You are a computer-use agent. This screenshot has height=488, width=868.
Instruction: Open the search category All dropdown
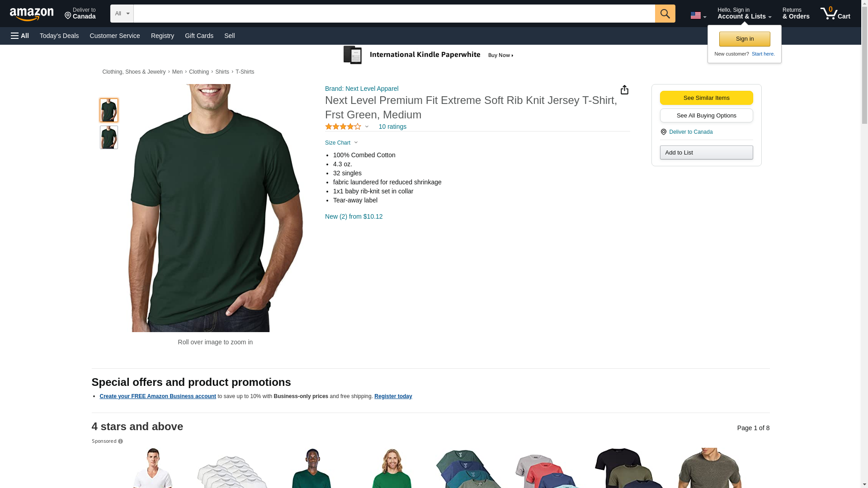click(x=122, y=14)
